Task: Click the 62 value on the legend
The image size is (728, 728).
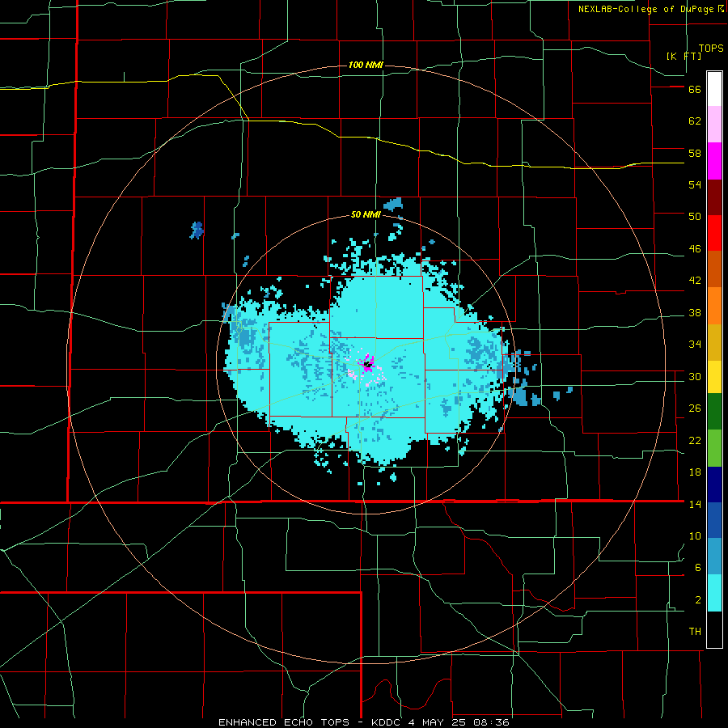Action: [695, 121]
